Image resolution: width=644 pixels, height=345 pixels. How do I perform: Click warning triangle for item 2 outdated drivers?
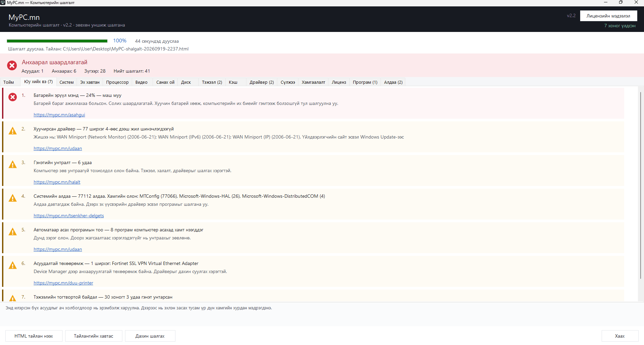[13, 131]
